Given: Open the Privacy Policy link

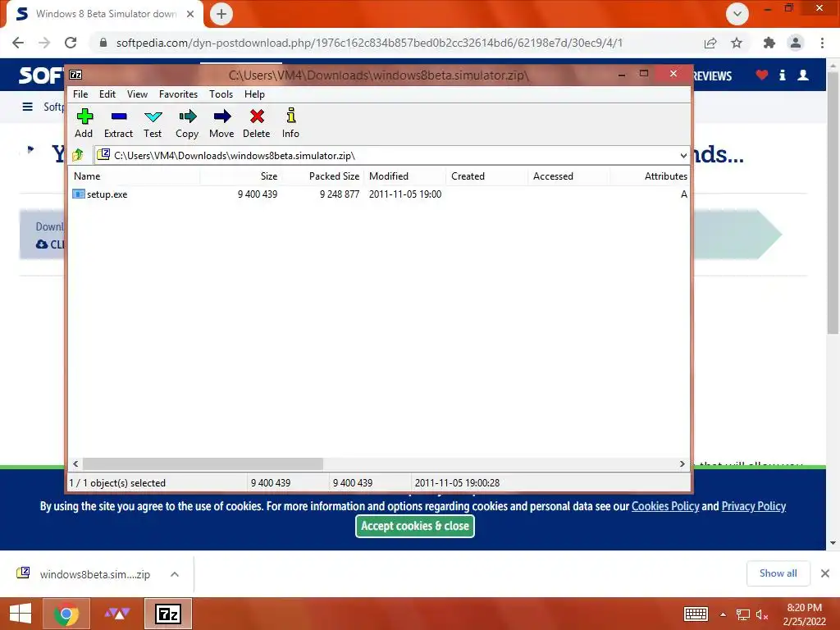Looking at the screenshot, I should pyautogui.click(x=754, y=506).
